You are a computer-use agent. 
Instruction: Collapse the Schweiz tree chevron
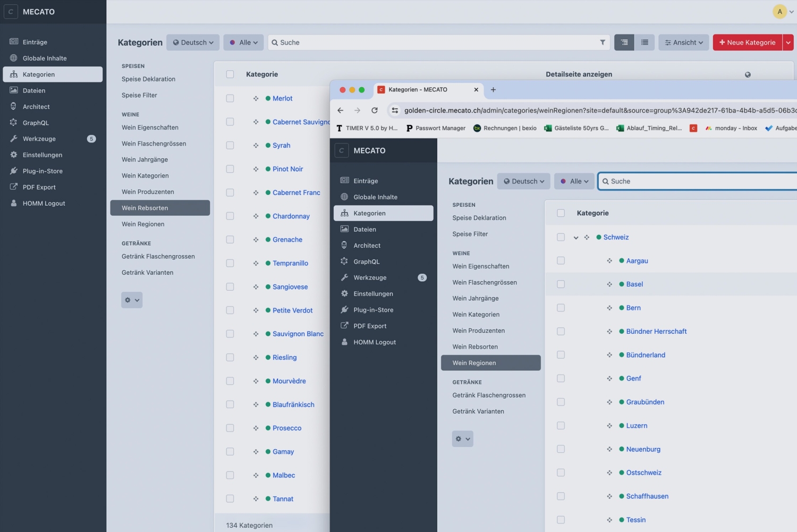(575, 238)
